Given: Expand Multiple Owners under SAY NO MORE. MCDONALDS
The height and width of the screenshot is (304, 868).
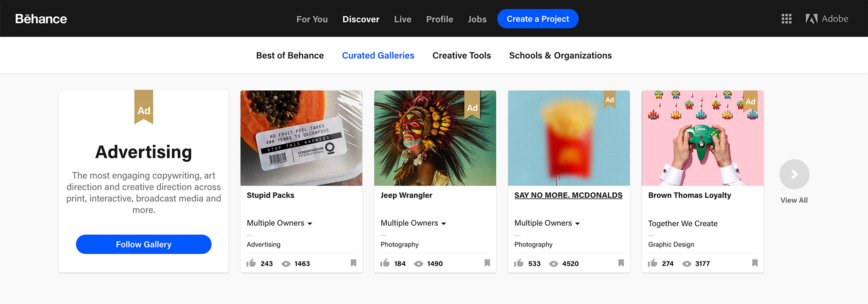Looking at the screenshot, I should point(547,223).
